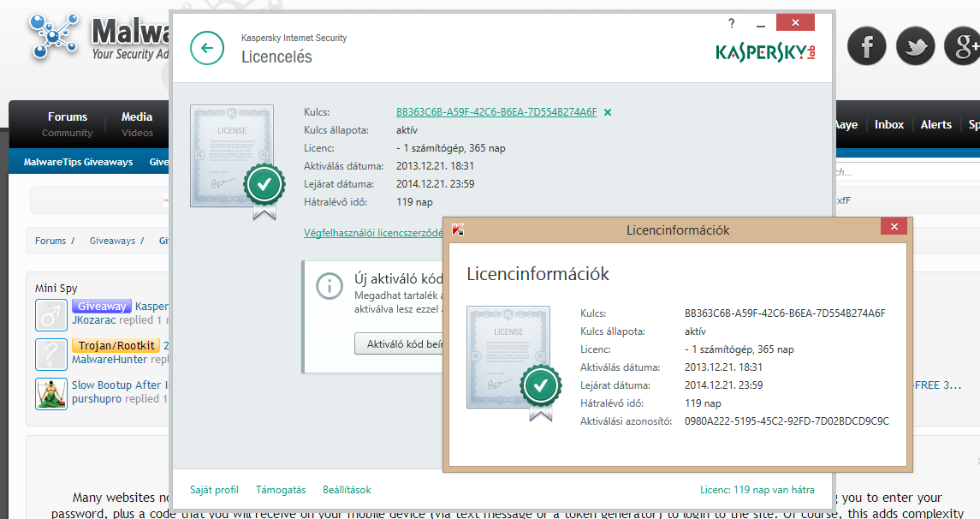Screen dimensions: 980x519
Task: Click activation ID 0980A222 value in dialog
Action: (x=787, y=421)
